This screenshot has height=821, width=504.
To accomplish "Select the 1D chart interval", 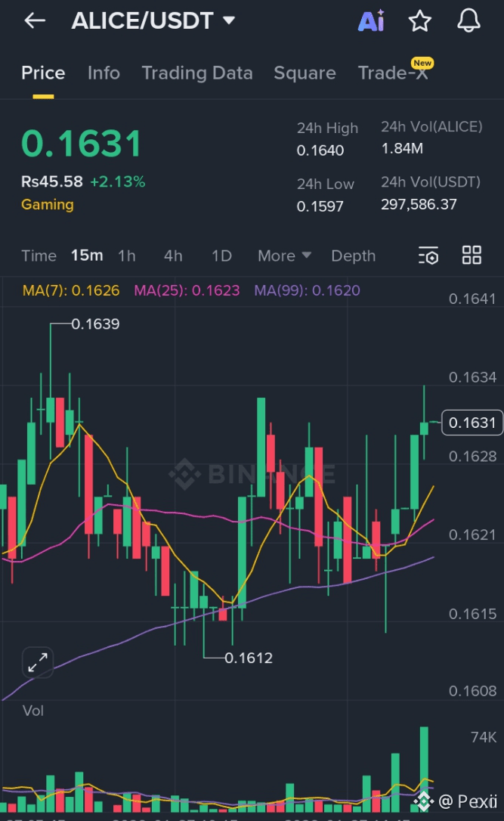I will 221,256.
